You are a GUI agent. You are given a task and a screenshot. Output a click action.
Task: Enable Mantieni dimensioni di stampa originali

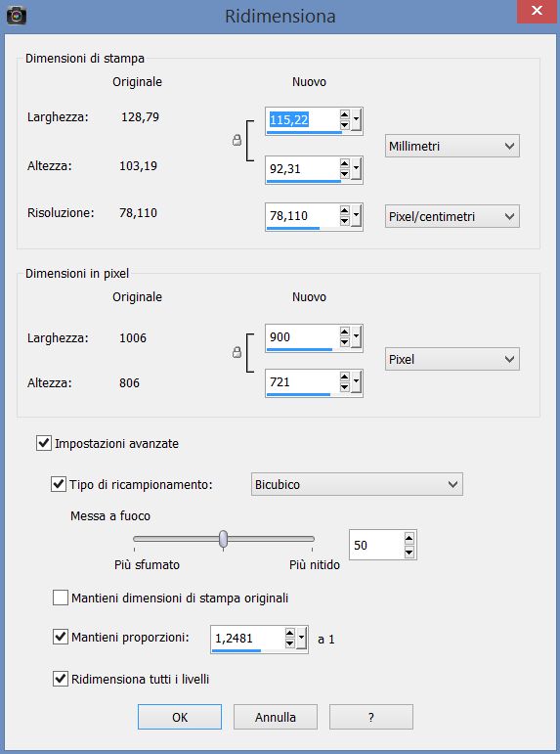[60, 598]
